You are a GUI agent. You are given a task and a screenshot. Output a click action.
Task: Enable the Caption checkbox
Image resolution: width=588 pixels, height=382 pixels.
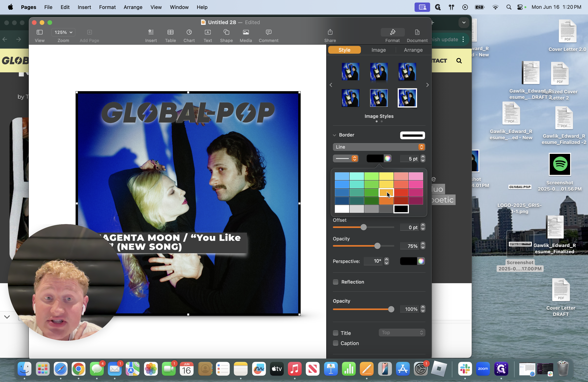pyautogui.click(x=335, y=343)
